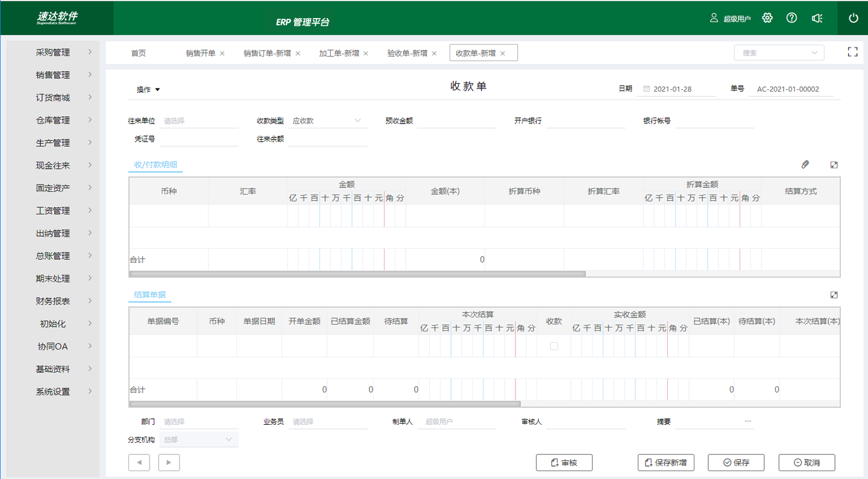Click the 摘要 ellipsis icon

point(748,421)
